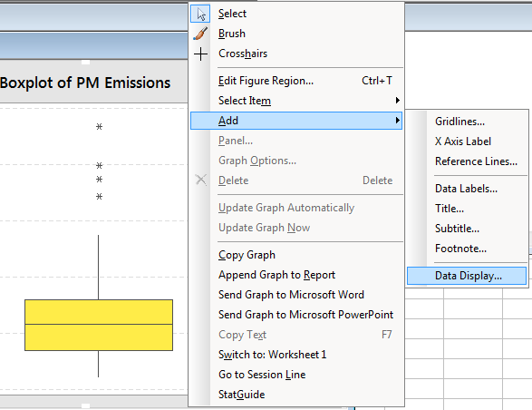Expand the Add submenu arrow
The image size is (532, 410).
[397, 121]
